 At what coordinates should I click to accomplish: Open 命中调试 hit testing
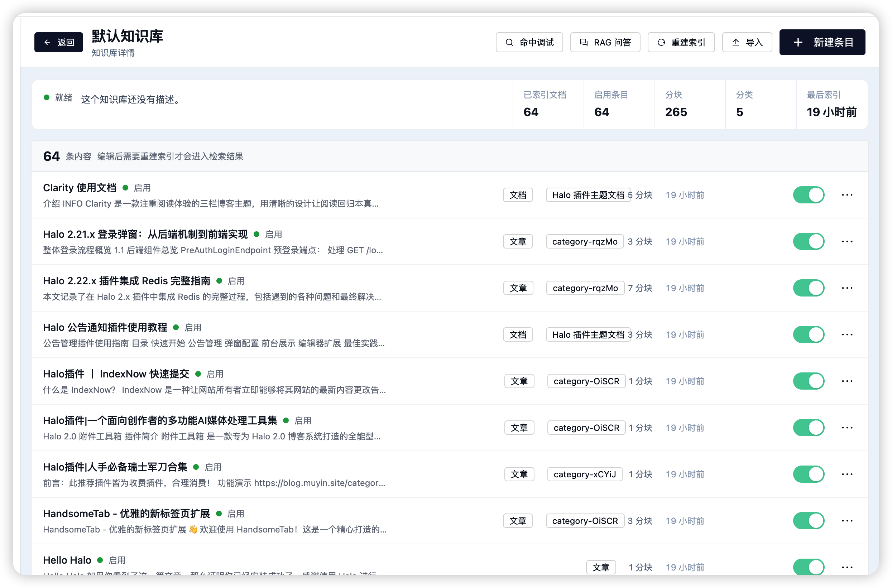[x=529, y=42]
